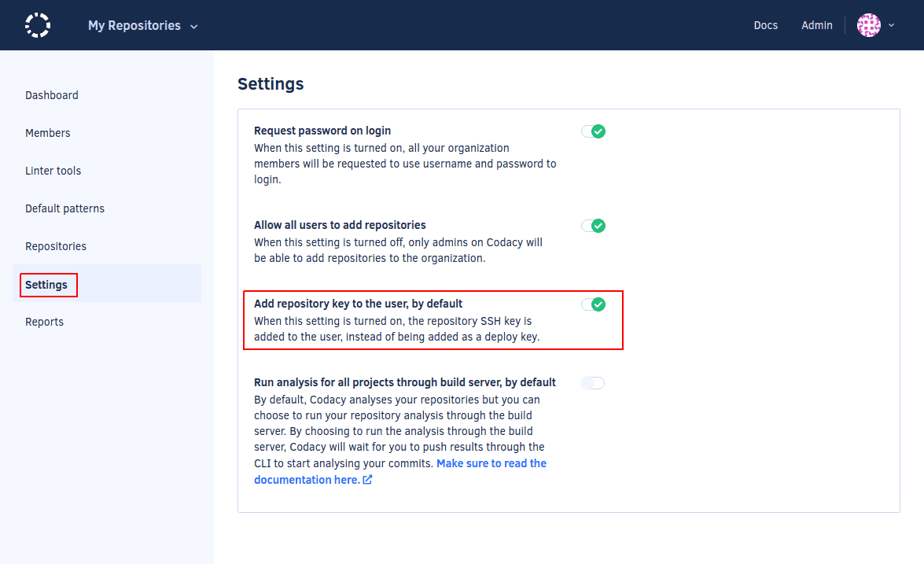This screenshot has width=924, height=564.
Task: Disable 'Add repository key to the user, by default'
Action: [593, 304]
